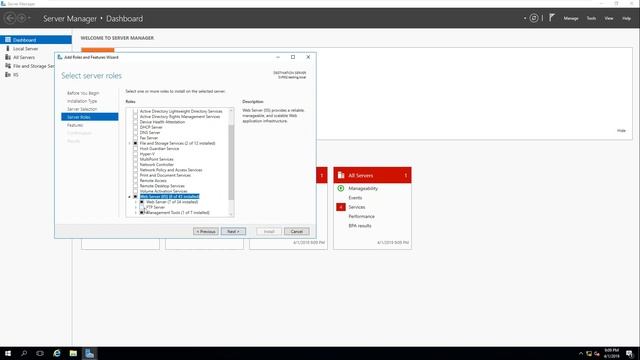Click the All Servers tile icon

341,175
